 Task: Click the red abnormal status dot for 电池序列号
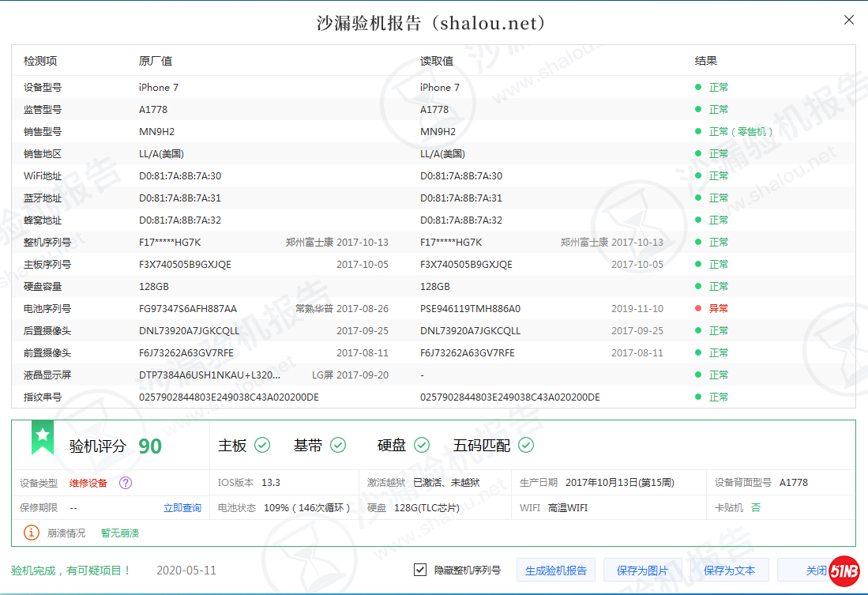(698, 309)
